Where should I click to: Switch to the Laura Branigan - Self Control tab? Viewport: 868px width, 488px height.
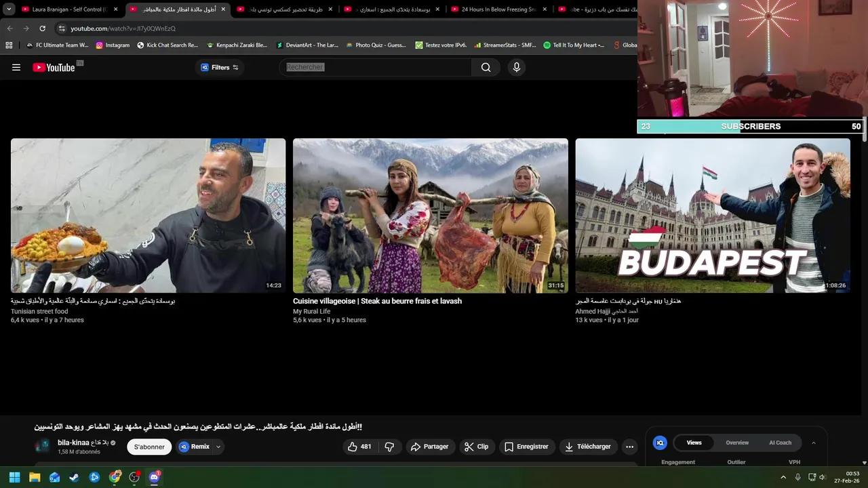pos(70,9)
